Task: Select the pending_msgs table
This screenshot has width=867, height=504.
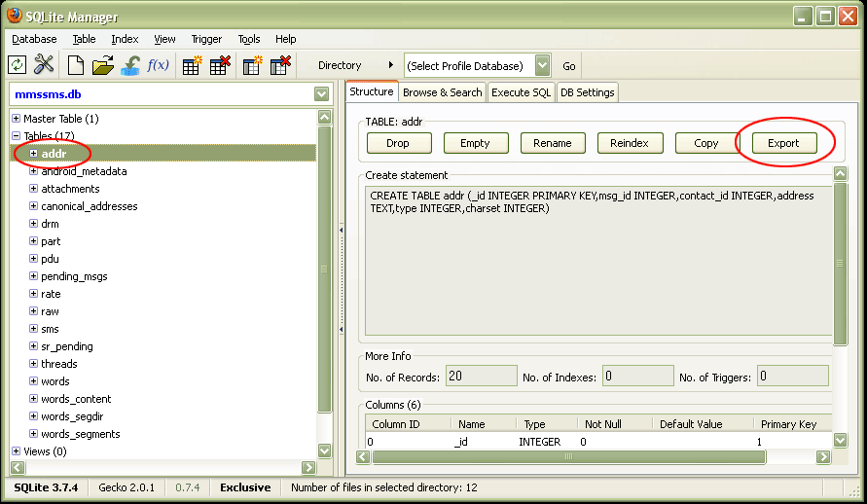Action: point(74,276)
